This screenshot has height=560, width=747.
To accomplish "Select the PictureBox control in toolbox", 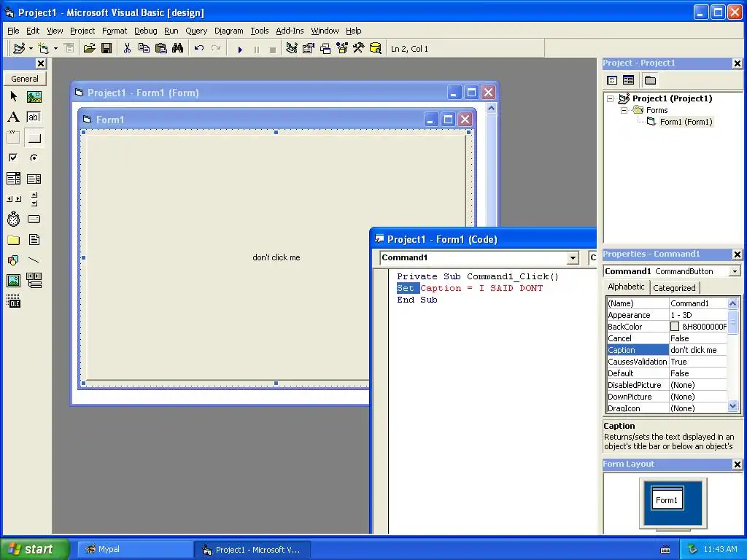I will click(x=34, y=97).
